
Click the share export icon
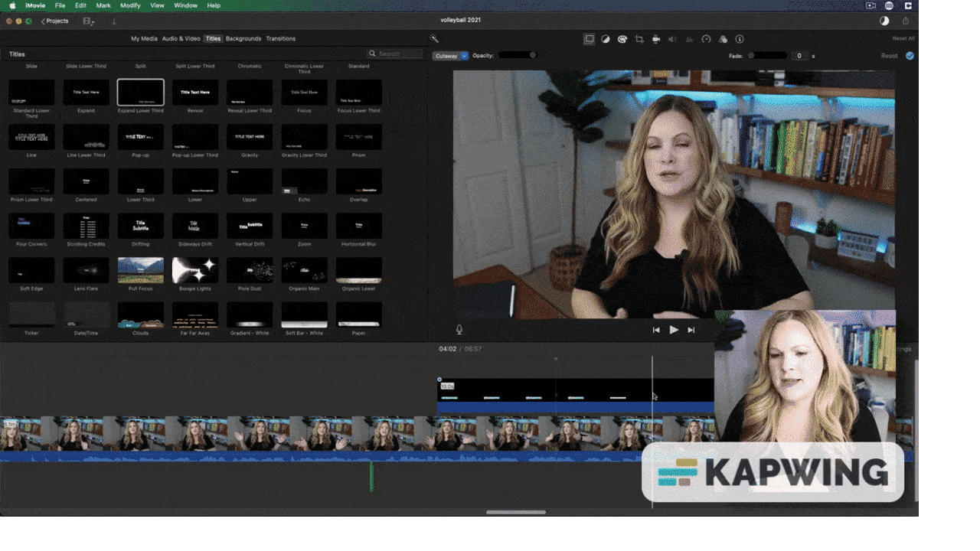pos(906,21)
